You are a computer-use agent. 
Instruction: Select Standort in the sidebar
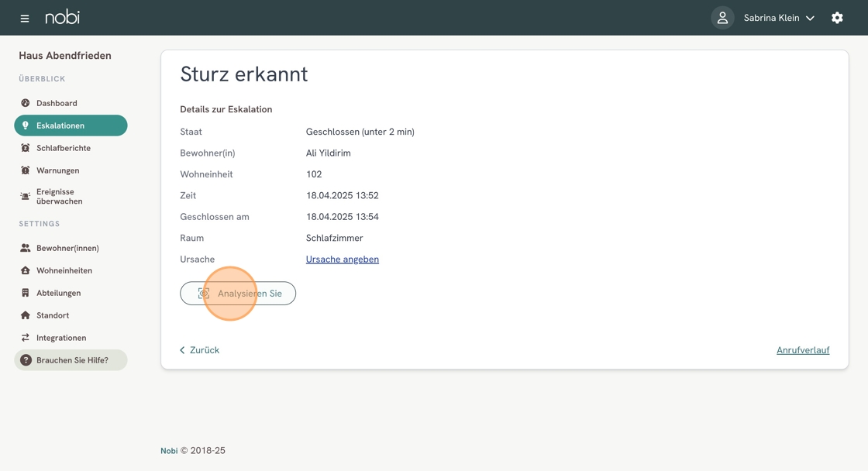click(x=53, y=315)
